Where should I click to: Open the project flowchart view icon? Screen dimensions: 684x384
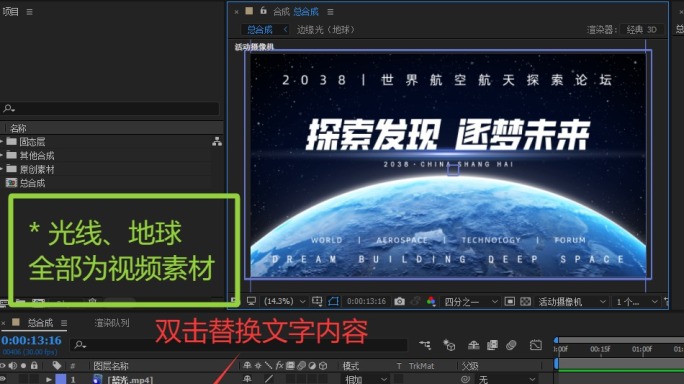(217, 141)
